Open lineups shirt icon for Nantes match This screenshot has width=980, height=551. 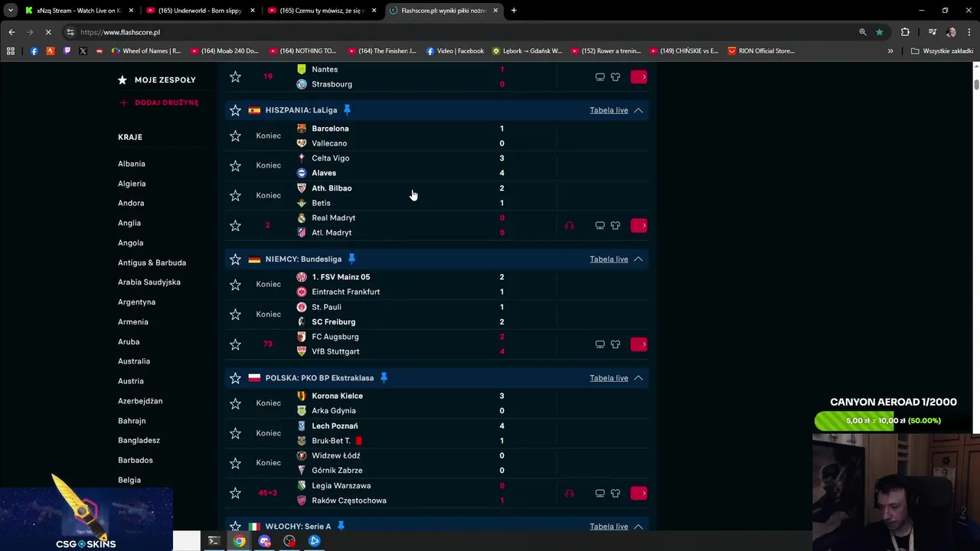pyautogui.click(x=616, y=77)
